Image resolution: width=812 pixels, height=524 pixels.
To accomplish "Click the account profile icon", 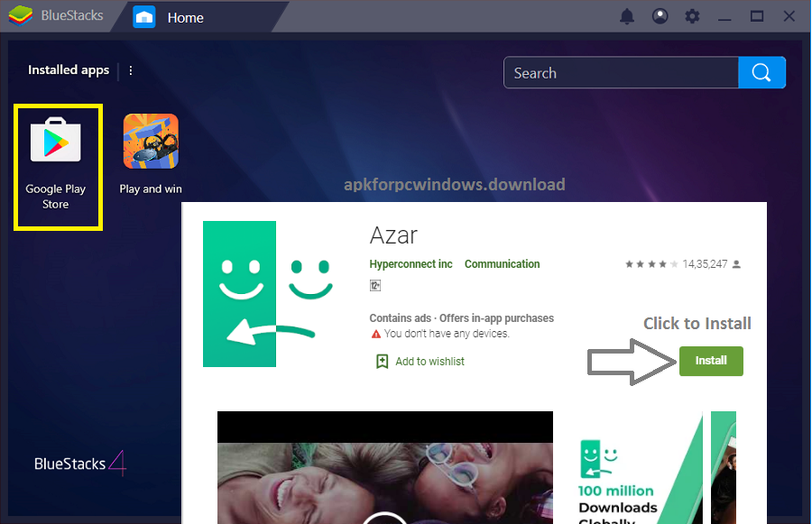I will [x=660, y=15].
